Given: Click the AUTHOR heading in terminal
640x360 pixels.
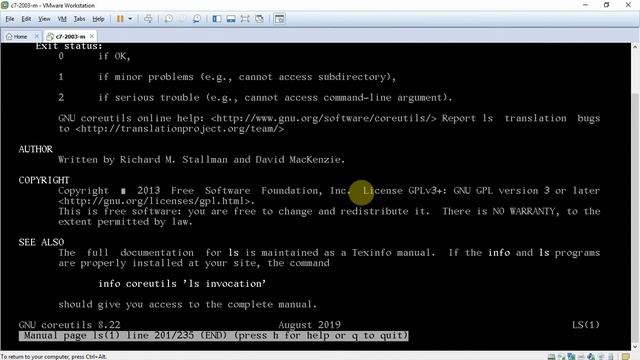Looking at the screenshot, I should click(x=36, y=149).
